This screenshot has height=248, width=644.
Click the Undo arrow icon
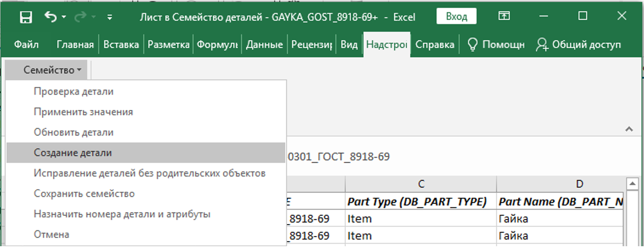coord(51,17)
